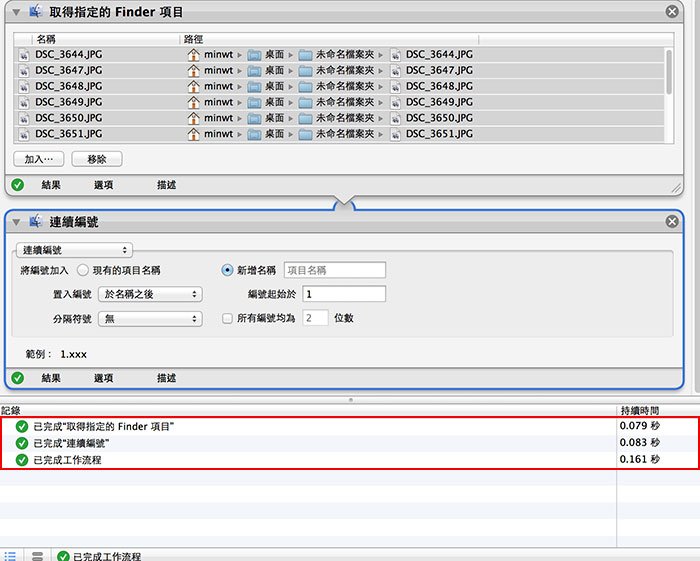Click check icon beside 已完成"取得指定的 Finder 項目" log
This screenshot has width=700, height=561.
pos(21,427)
